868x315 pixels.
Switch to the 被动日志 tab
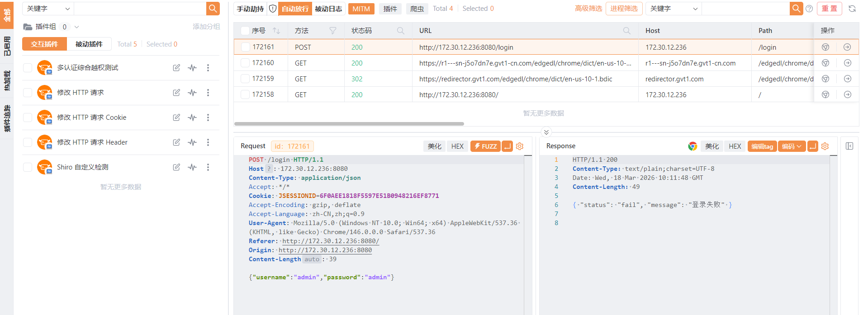pyautogui.click(x=328, y=9)
